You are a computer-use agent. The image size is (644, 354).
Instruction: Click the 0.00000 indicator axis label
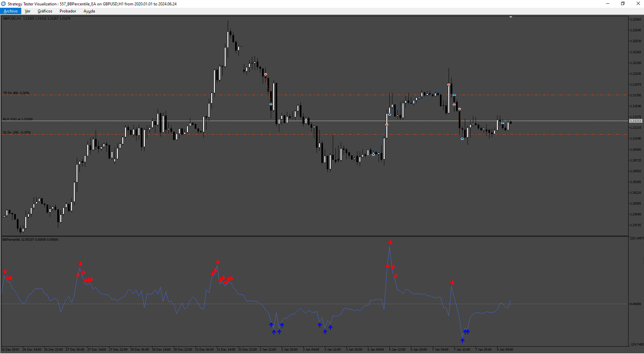tap(636, 304)
